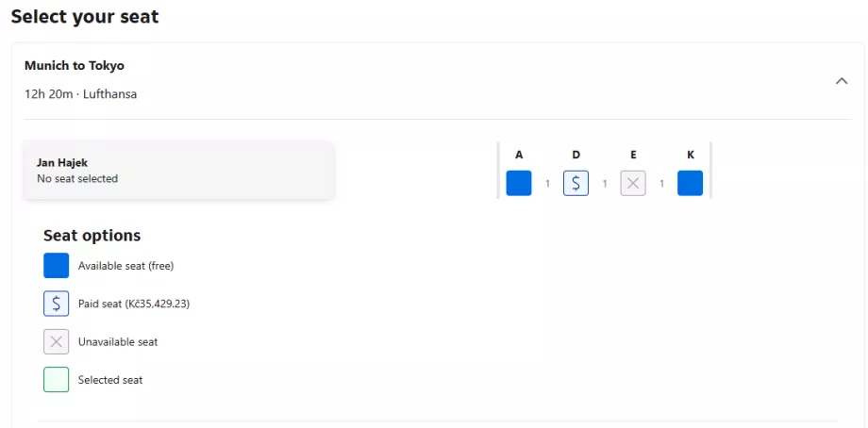Click the "12h 20m · Lufthansa" flight details
The height and width of the screenshot is (428, 868).
[x=80, y=94]
